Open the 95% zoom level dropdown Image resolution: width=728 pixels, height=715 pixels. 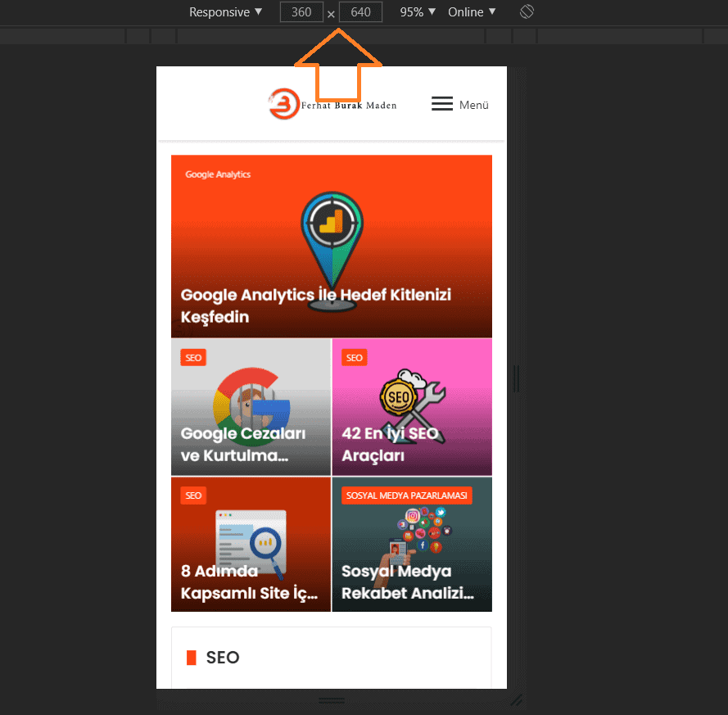tap(417, 11)
